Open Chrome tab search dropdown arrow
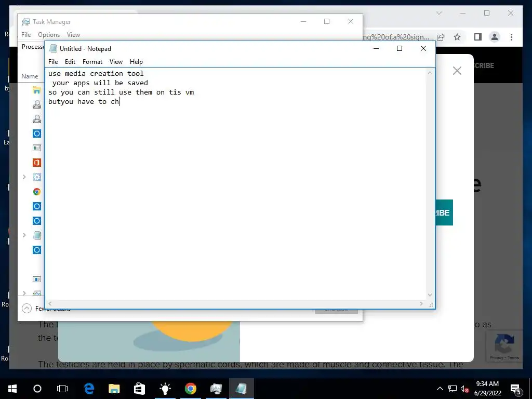Image resolution: width=532 pixels, height=399 pixels. [x=439, y=13]
